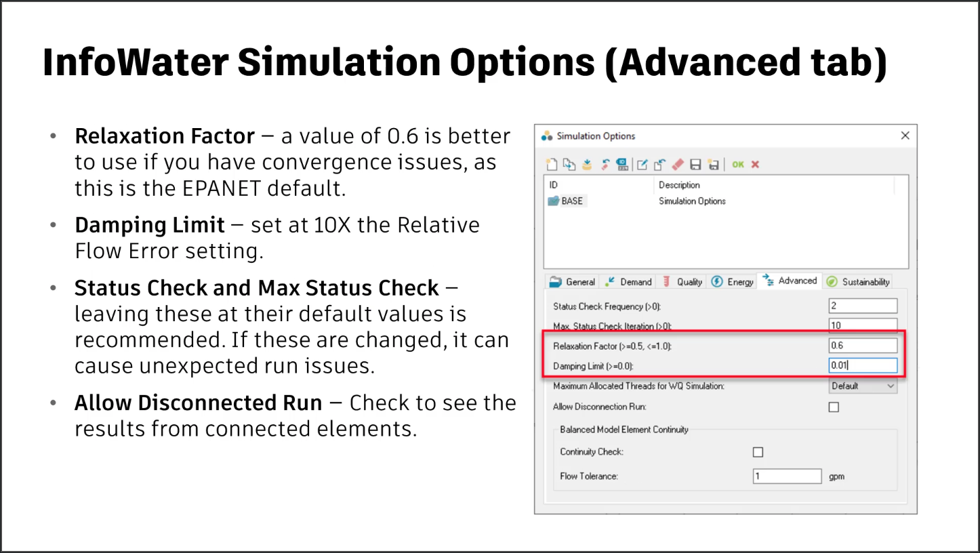
Task: Click the Description column header
Action: click(x=679, y=185)
